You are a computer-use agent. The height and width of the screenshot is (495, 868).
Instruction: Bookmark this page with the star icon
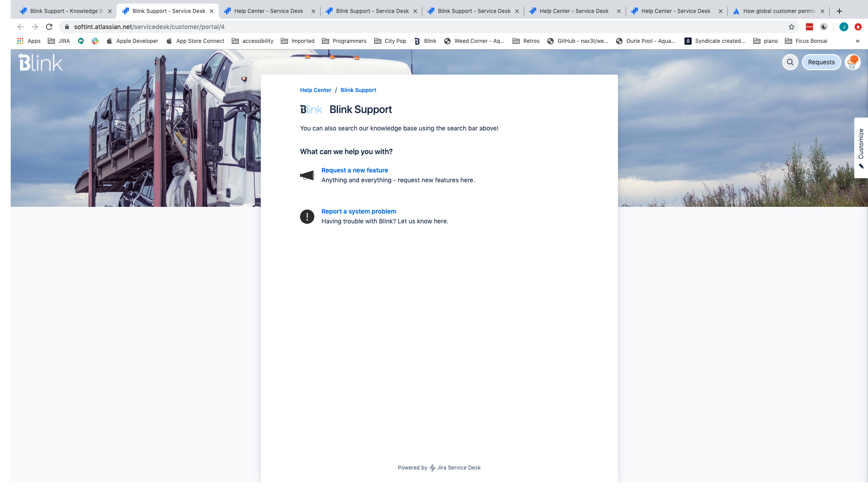(x=792, y=27)
